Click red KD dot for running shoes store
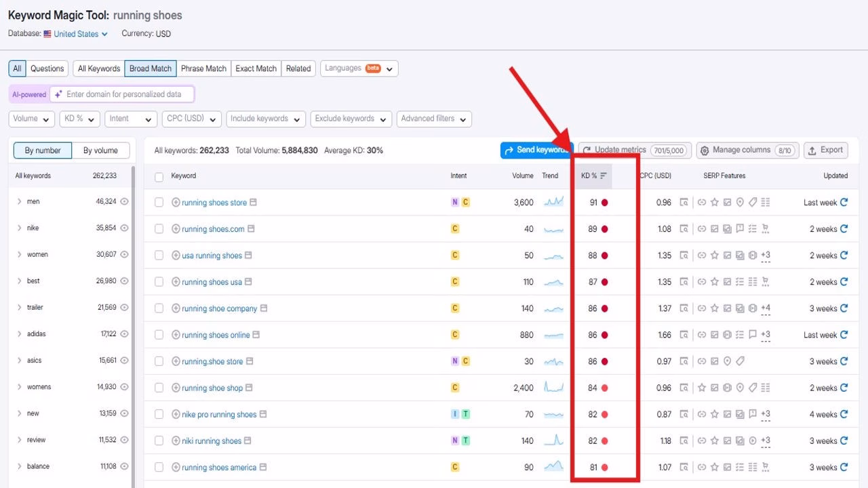Screen dimensions: 868x488 [x=604, y=203]
